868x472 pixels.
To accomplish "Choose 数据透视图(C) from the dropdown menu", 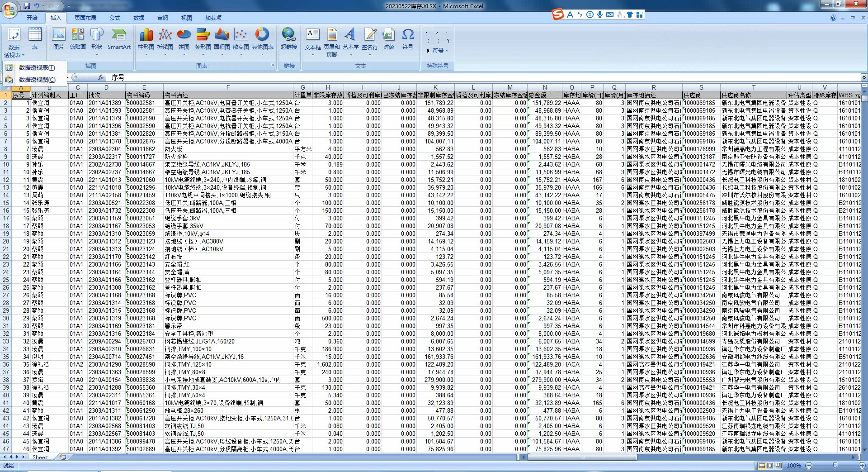I will 37,80.
